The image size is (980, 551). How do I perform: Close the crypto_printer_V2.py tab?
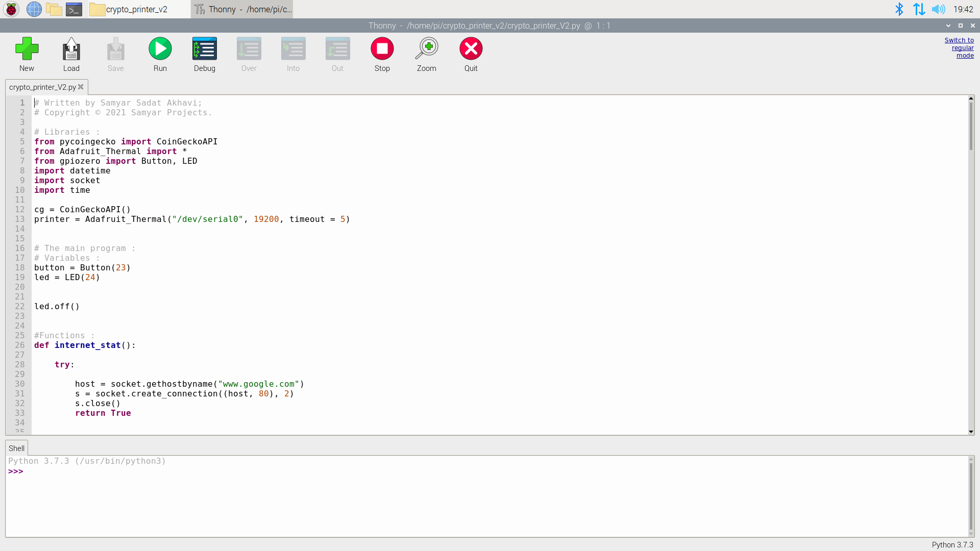point(81,87)
